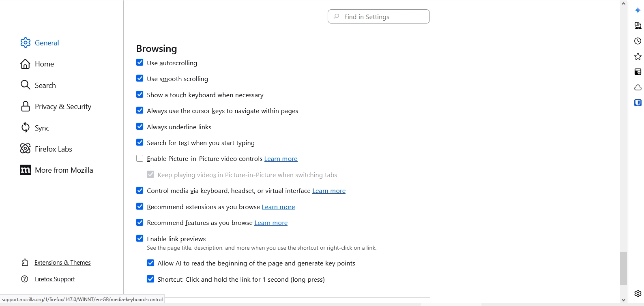The width and height of the screenshot is (644, 306).
Task: Show the History clock sidebar panel
Action: 638,41
